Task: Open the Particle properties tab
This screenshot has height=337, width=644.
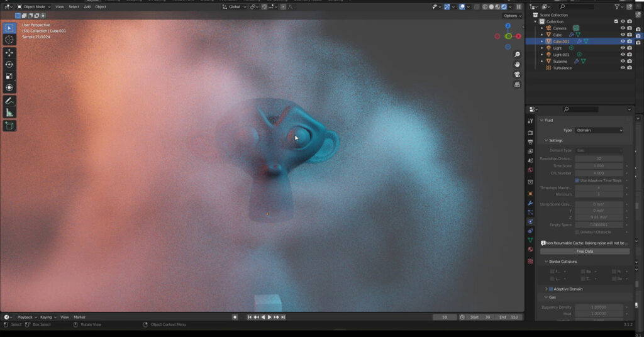Action: (530, 213)
